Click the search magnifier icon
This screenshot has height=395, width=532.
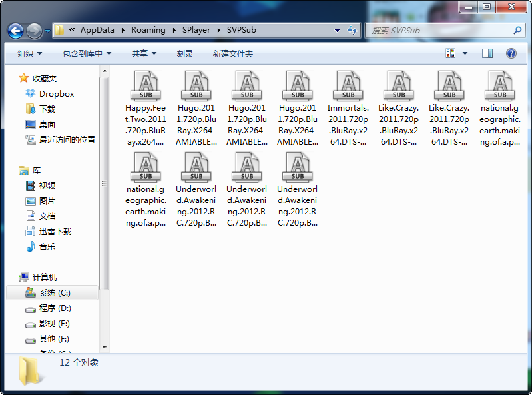[x=517, y=31]
